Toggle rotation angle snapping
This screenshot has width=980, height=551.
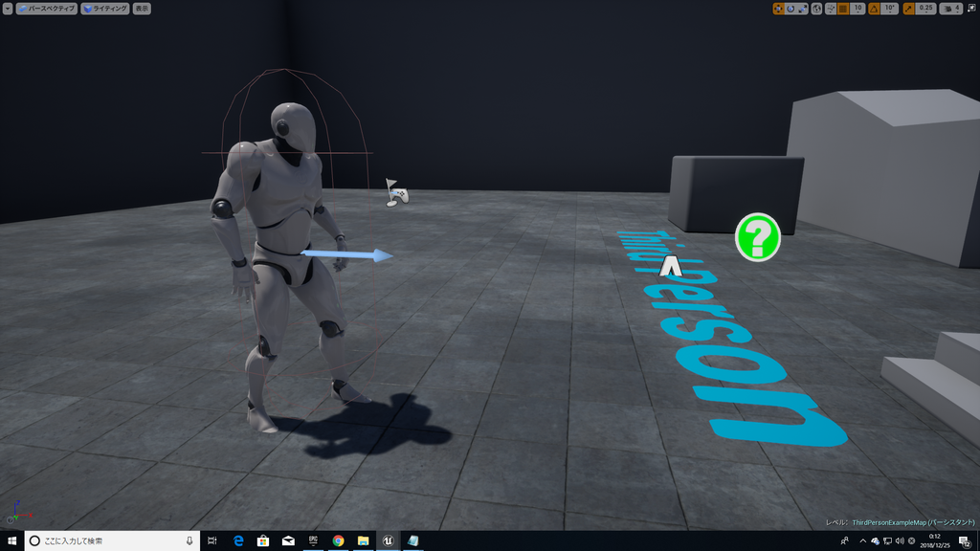(874, 9)
